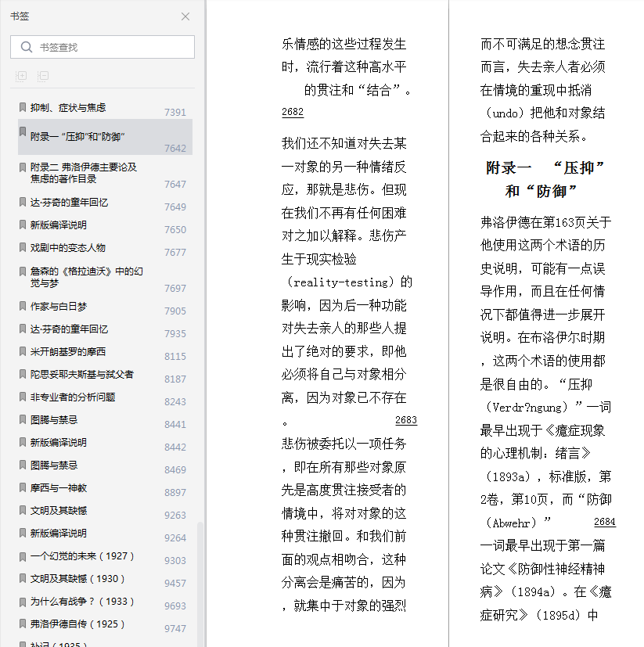This screenshot has height=647, width=644.
Task: Click bookmark icon beside 戏剧中的变态人物
Action: coord(23,247)
